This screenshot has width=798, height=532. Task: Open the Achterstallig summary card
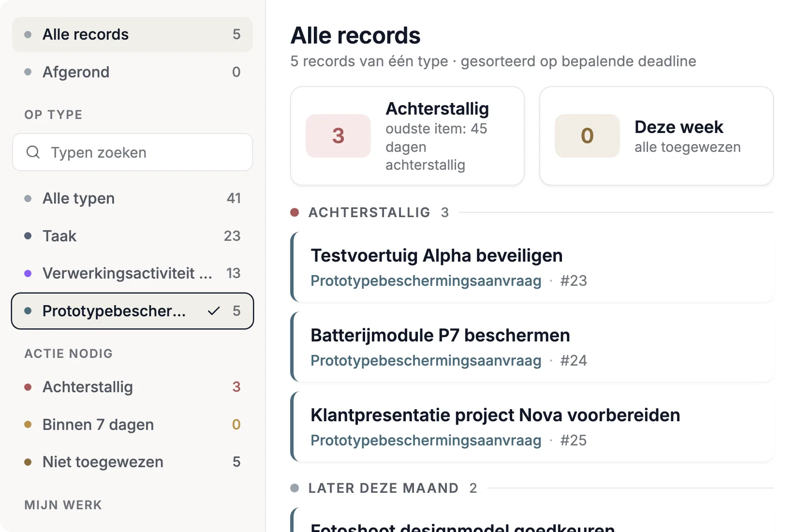click(407, 136)
